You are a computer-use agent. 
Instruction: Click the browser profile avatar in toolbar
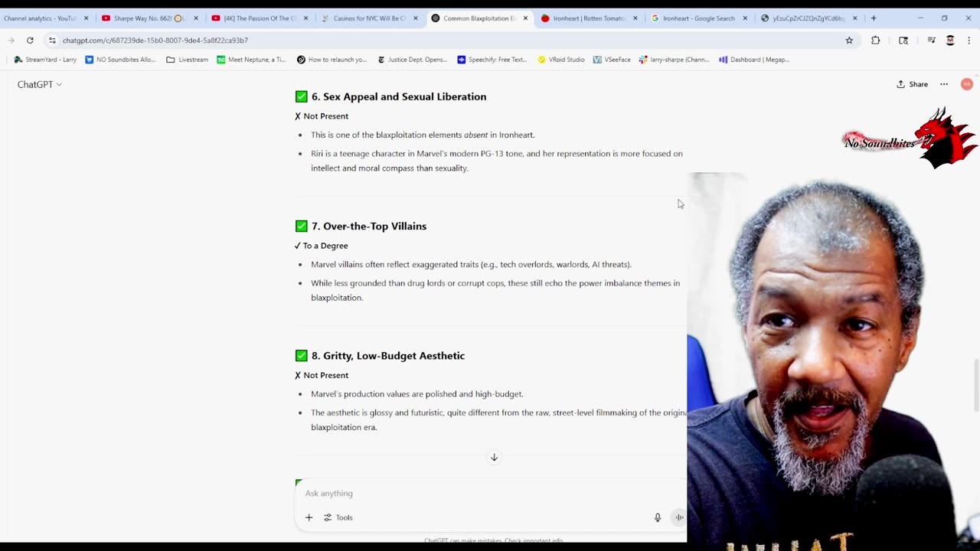pyautogui.click(x=950, y=41)
